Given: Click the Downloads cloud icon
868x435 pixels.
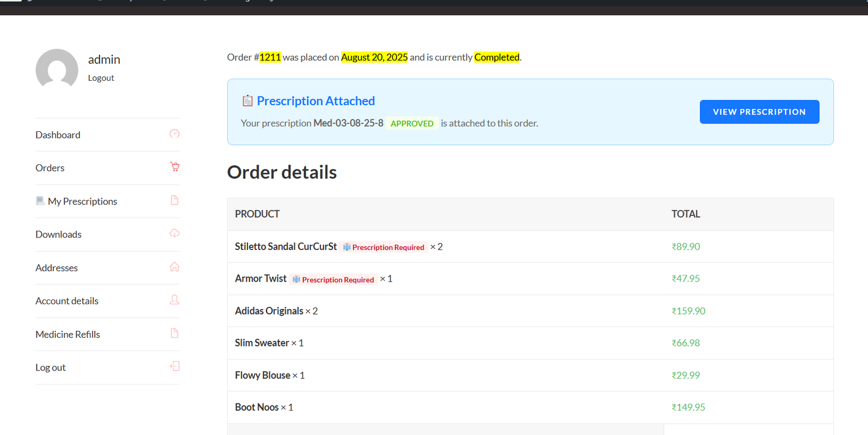Looking at the screenshot, I should (x=174, y=233).
